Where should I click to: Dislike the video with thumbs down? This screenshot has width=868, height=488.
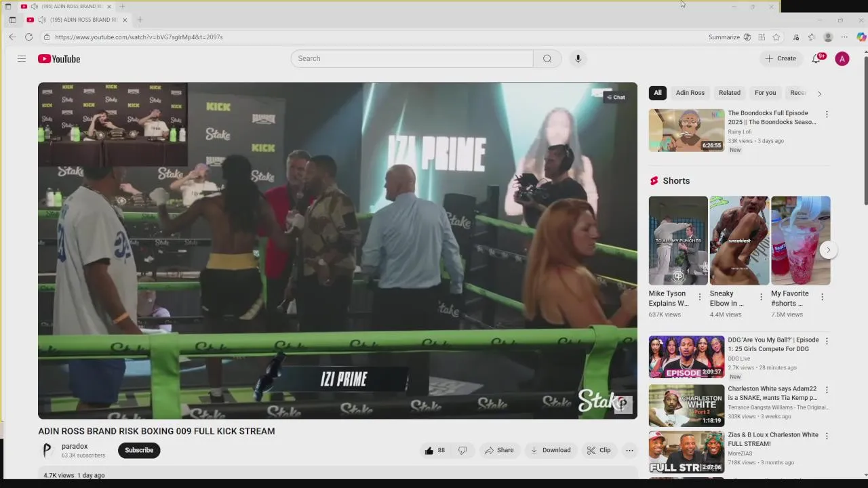click(462, 450)
